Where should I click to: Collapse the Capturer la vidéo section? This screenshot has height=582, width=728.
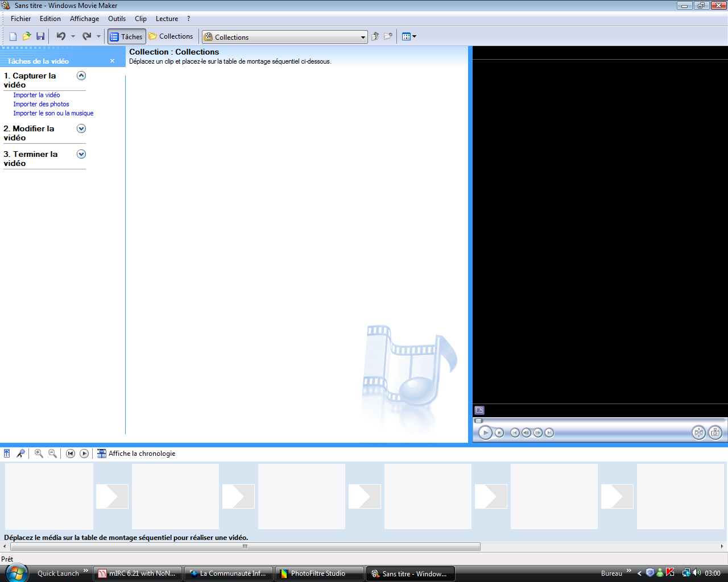click(81, 76)
